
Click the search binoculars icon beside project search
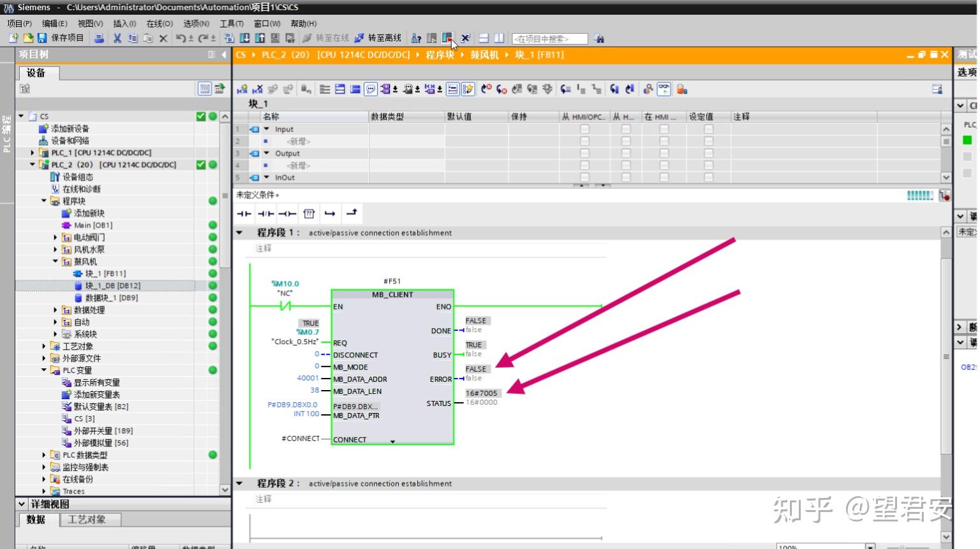pos(599,38)
